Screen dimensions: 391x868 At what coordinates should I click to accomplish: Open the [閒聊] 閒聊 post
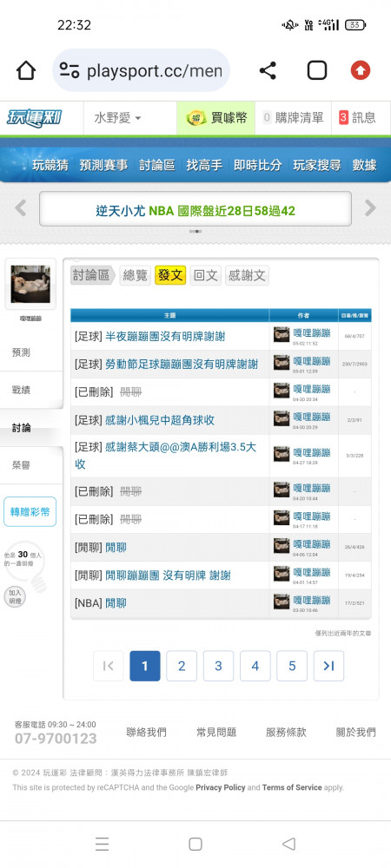click(116, 548)
